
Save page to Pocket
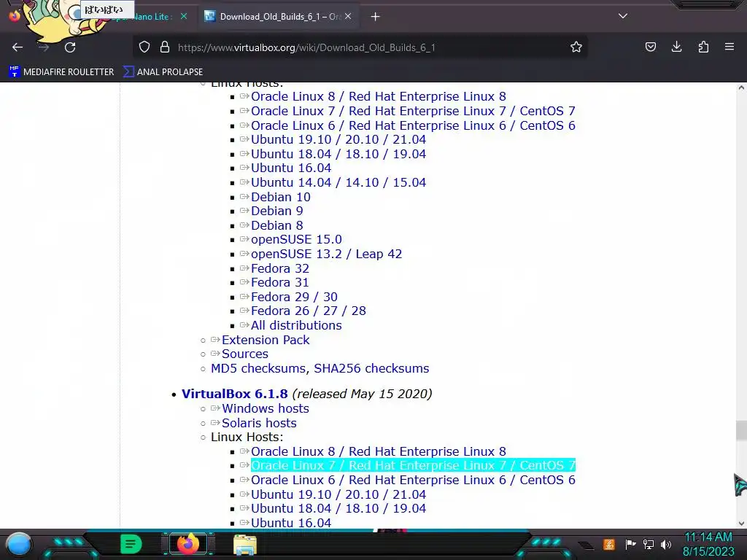pos(650,47)
